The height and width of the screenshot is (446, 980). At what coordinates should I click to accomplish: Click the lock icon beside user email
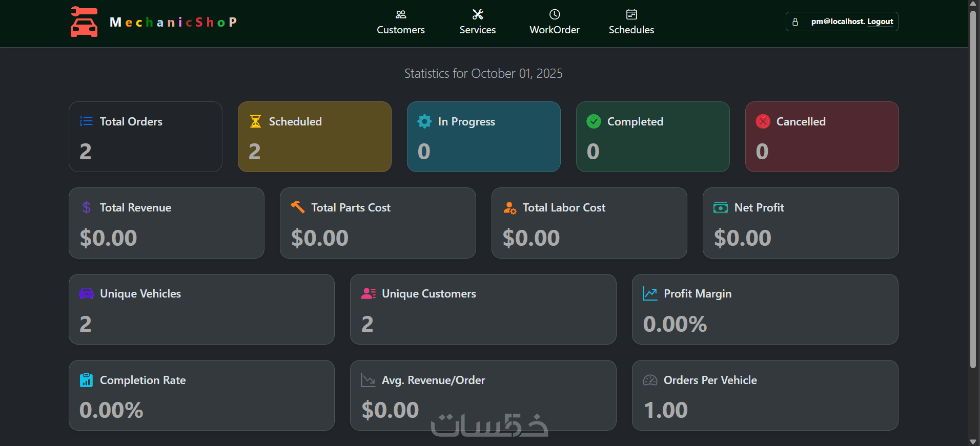pyautogui.click(x=795, y=22)
